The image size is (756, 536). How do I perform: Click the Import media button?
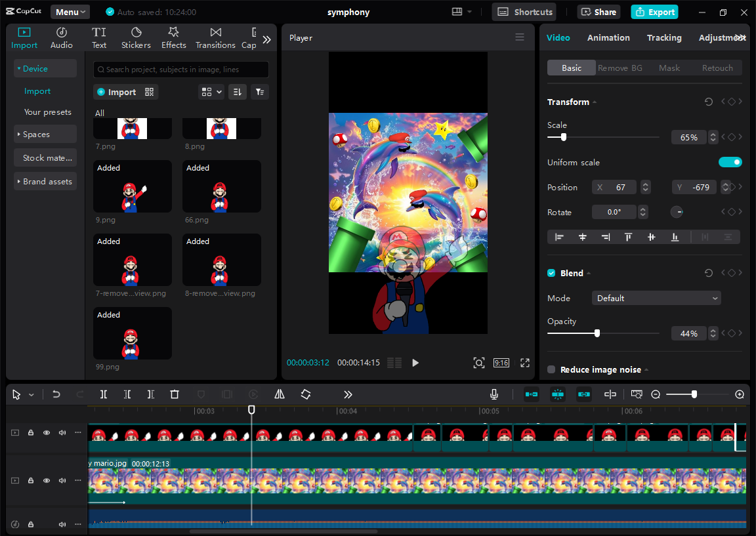coord(117,92)
